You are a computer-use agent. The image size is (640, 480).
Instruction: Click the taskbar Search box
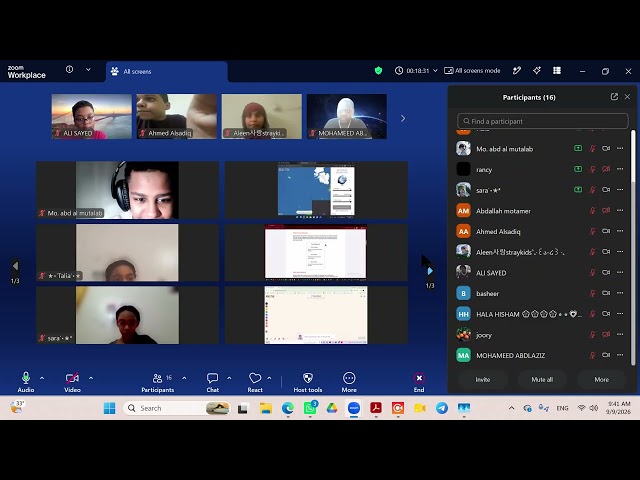pyautogui.click(x=177, y=408)
